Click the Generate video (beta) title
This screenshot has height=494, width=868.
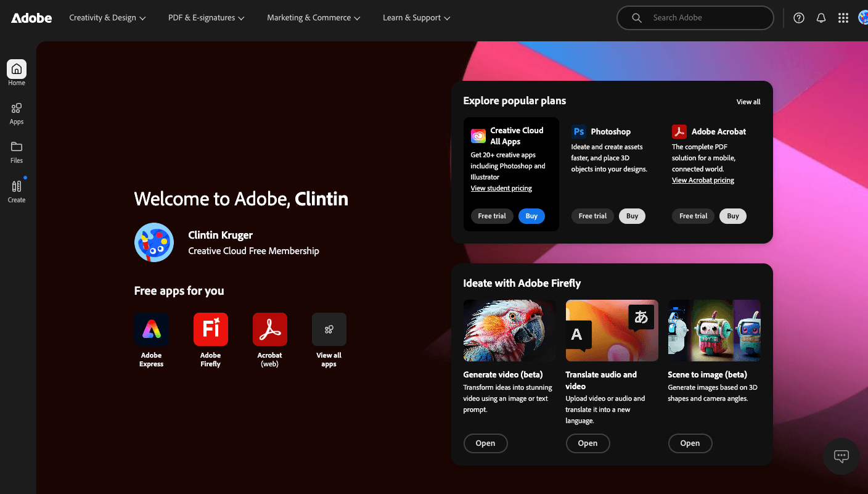pyautogui.click(x=502, y=374)
